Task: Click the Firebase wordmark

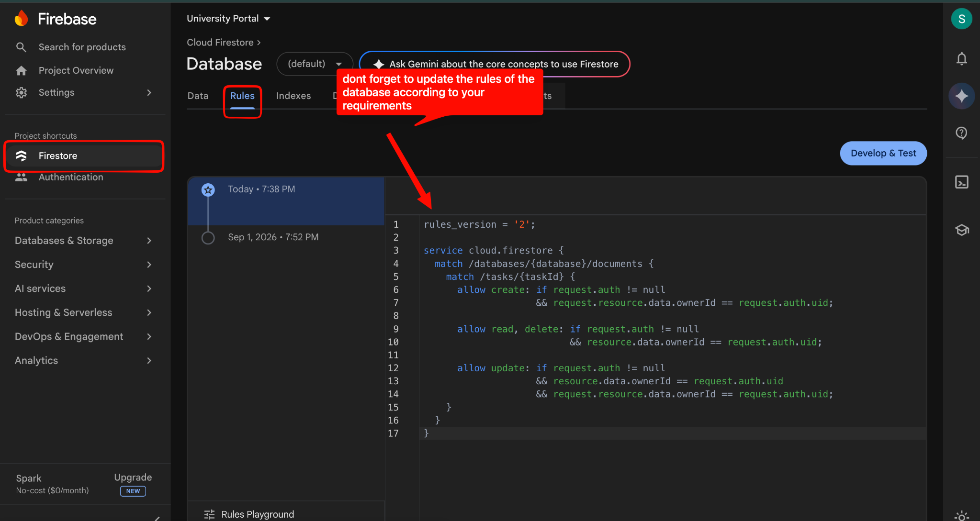Action: (x=67, y=19)
